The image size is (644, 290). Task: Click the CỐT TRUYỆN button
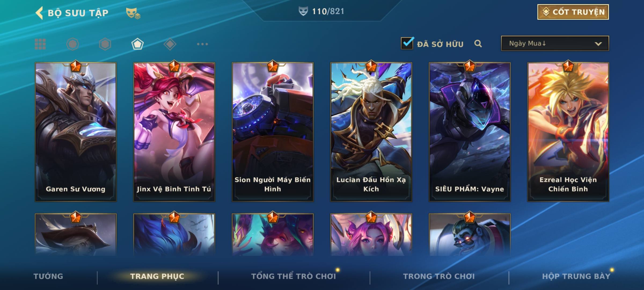click(573, 12)
